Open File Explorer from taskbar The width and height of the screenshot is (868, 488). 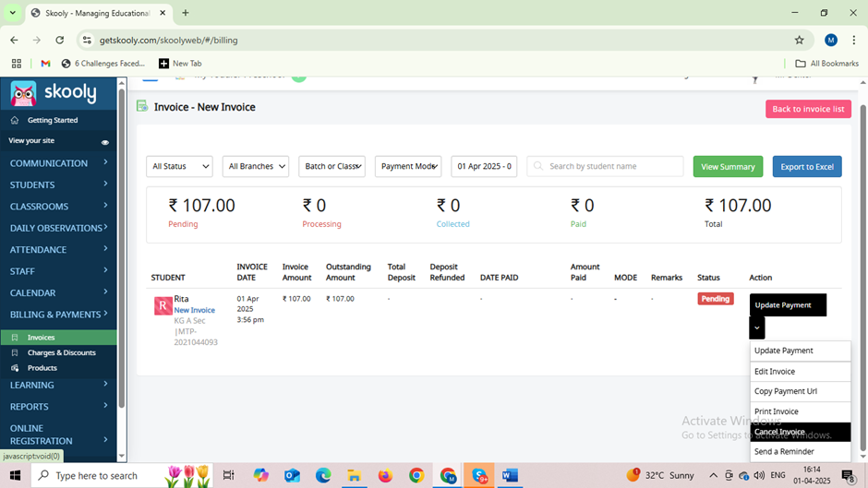point(355,475)
